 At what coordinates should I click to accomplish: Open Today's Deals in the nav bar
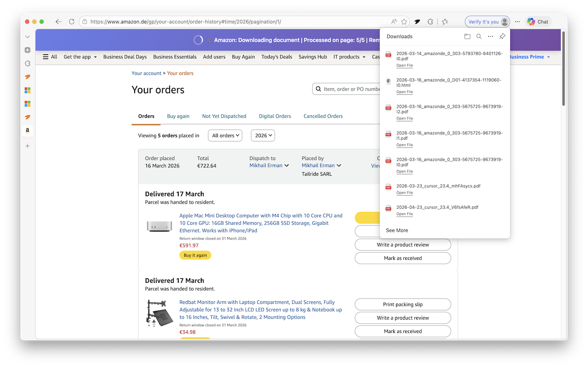coord(277,57)
